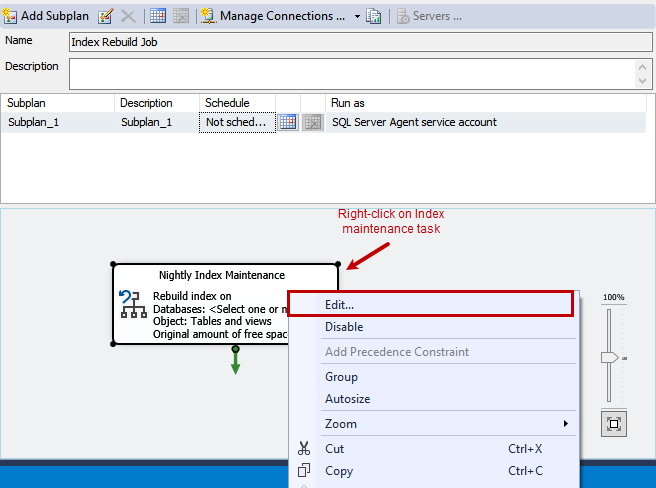656x488 pixels.
Task: Click the Description text box
Action: coord(350,73)
